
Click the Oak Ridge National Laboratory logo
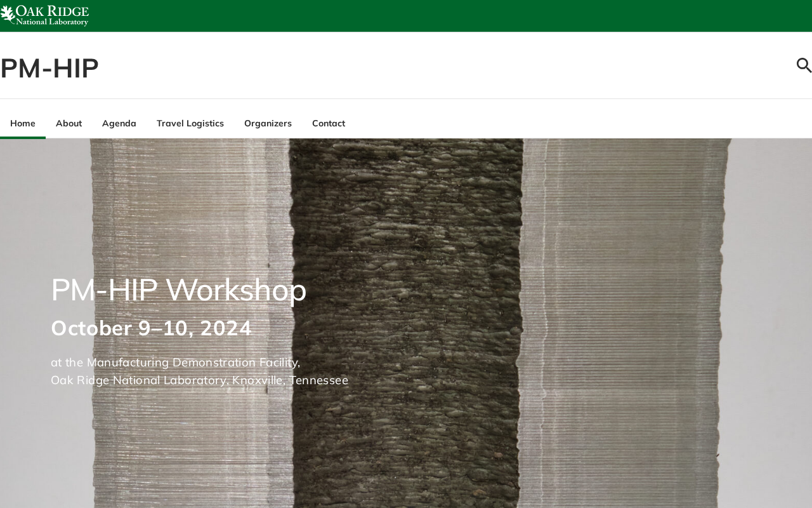tap(44, 15)
